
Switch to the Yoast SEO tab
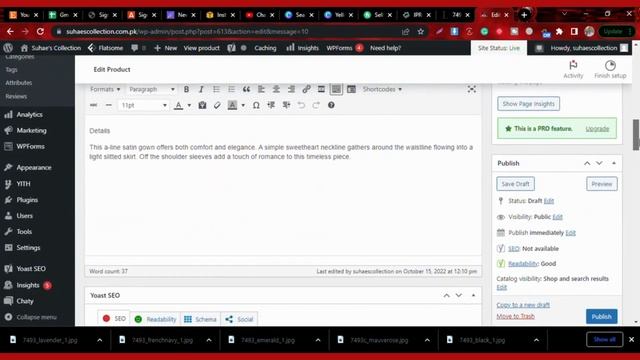(114, 318)
